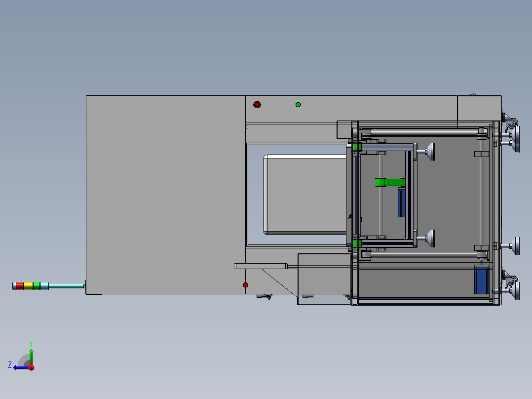Pick the horizontal shelf bar with the diagonal brace
532x399 pixels.
261,266
